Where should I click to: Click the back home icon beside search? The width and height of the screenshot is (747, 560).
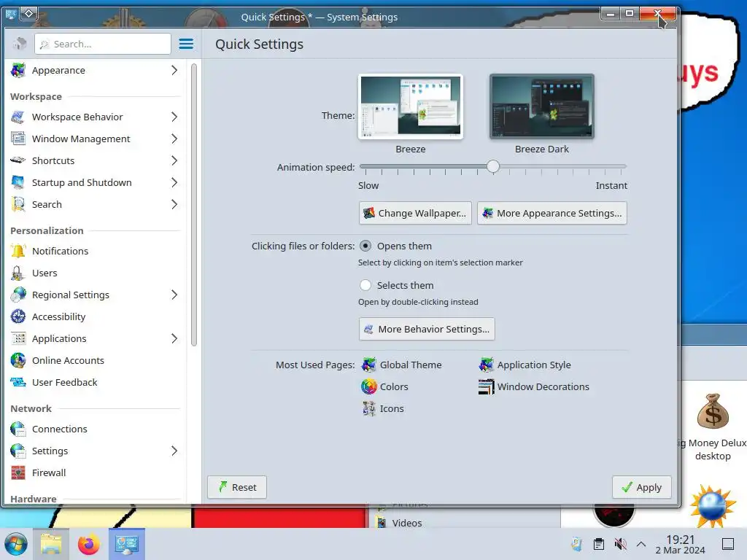tap(20, 44)
